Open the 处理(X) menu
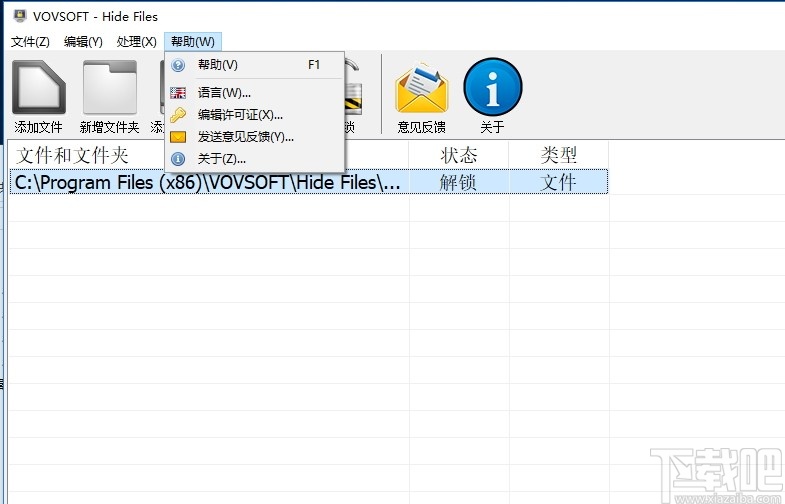This screenshot has height=504, width=785. (x=137, y=42)
